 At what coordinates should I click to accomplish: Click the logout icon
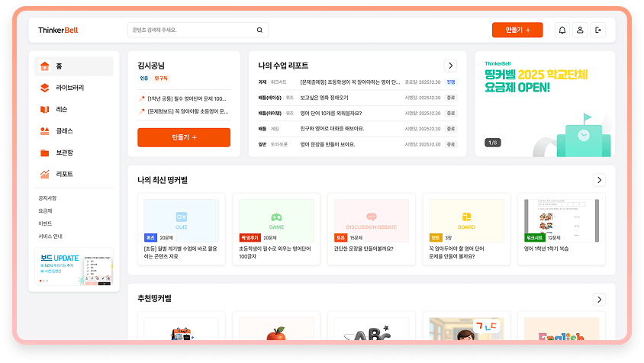(598, 30)
